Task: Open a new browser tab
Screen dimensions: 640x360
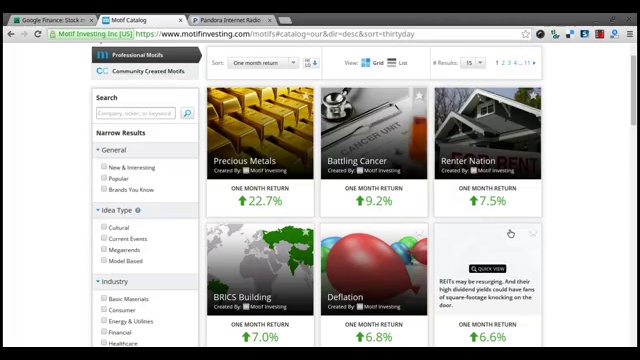Action: [x=285, y=20]
